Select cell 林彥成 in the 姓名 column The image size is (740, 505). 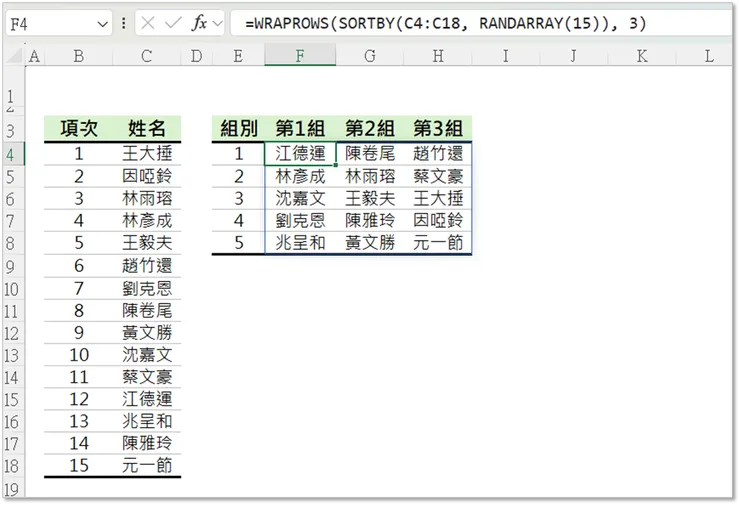click(x=147, y=220)
